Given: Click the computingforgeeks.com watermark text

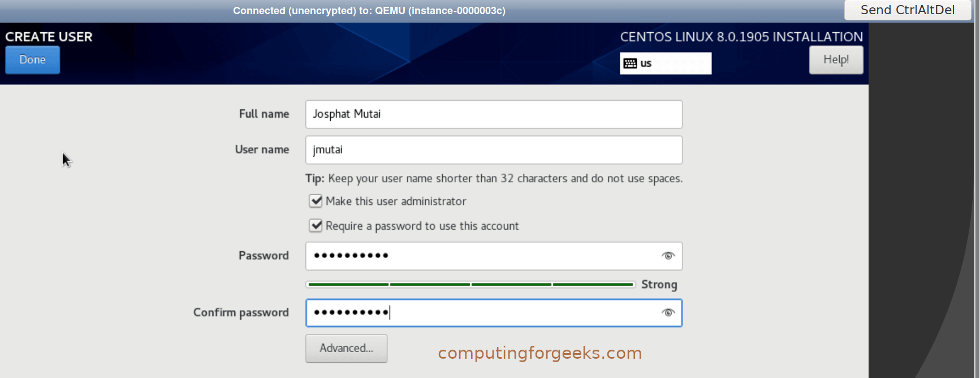Looking at the screenshot, I should [x=539, y=353].
